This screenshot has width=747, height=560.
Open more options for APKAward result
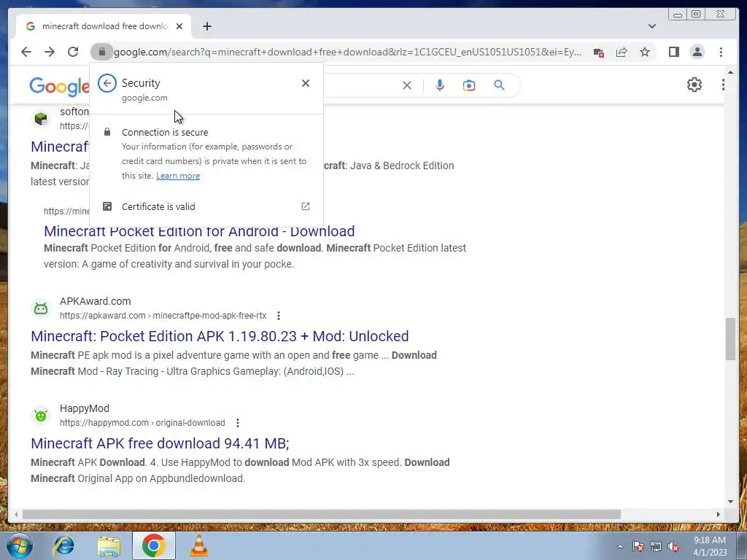279,316
